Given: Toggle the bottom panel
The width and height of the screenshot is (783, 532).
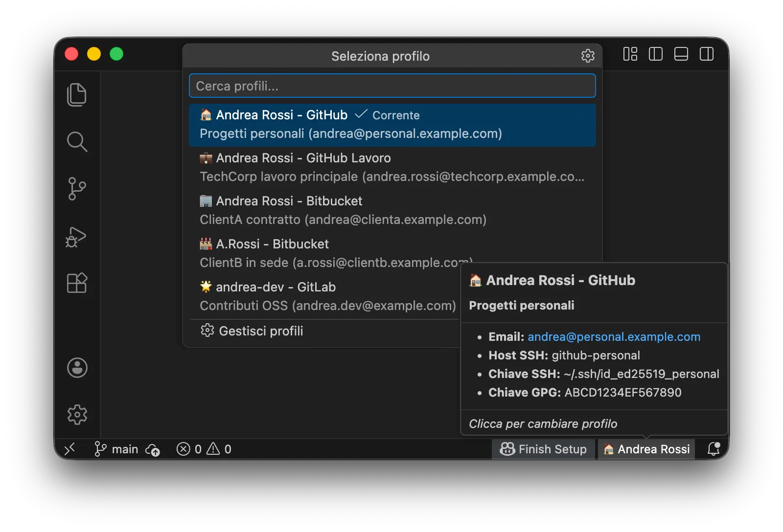Looking at the screenshot, I should tap(681, 54).
